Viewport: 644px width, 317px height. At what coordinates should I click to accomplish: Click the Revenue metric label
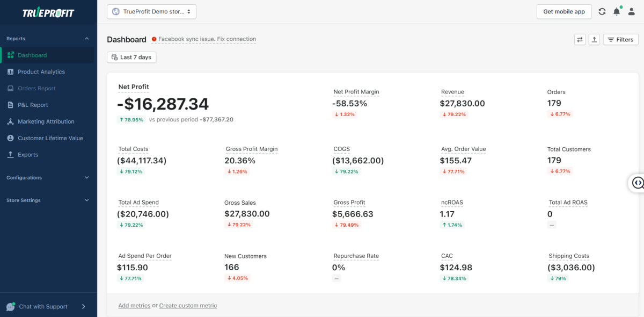pos(452,92)
